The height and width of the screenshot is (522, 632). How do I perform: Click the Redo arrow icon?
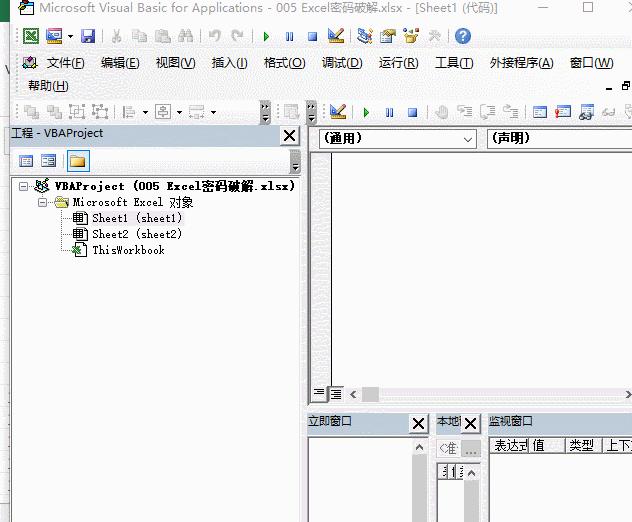point(237,36)
